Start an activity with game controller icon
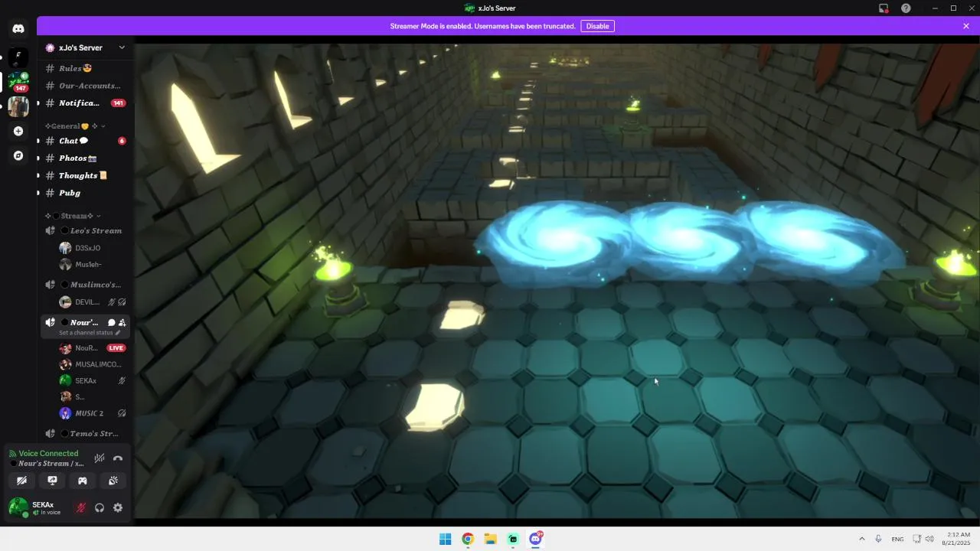The width and height of the screenshot is (980, 551). click(82, 481)
